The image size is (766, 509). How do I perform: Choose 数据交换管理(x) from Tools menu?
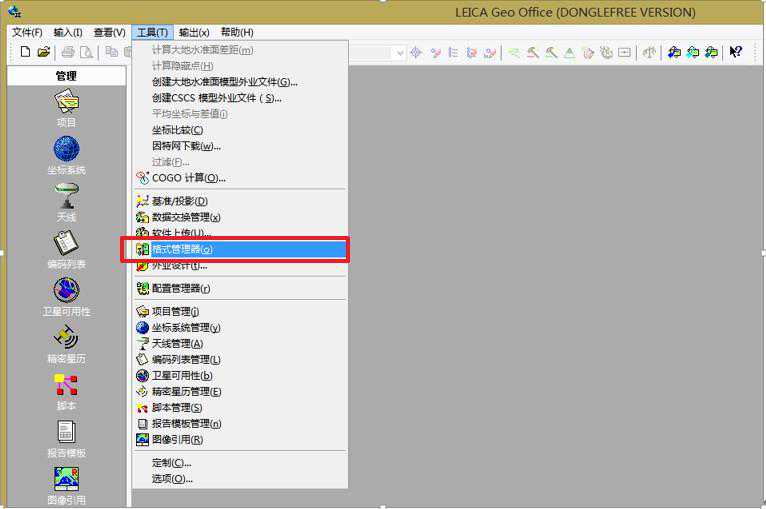pos(240,217)
